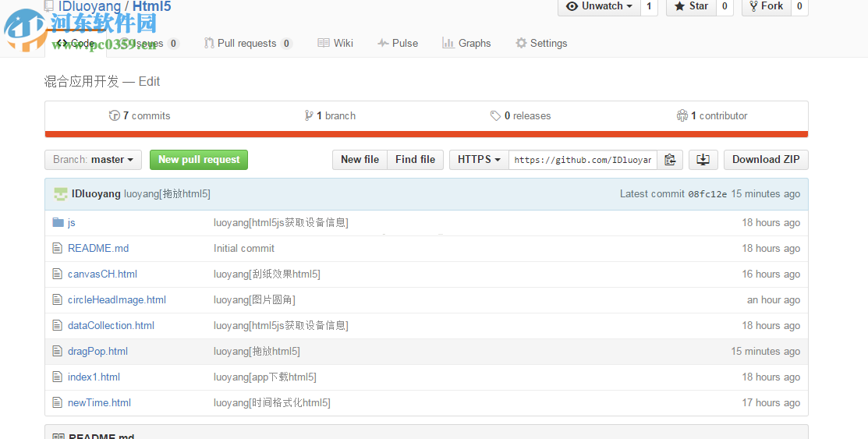Screen dimensions: 868x439
Task: Open newTime.html file
Action: coord(99,402)
